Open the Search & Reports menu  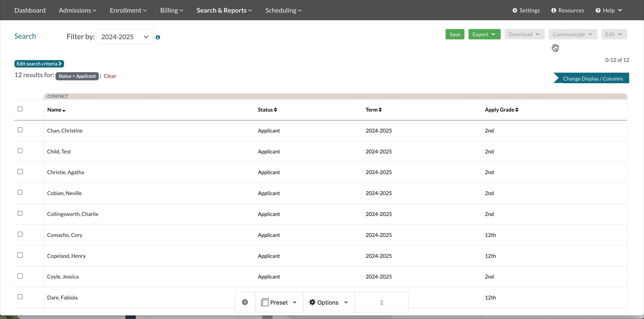(x=224, y=10)
